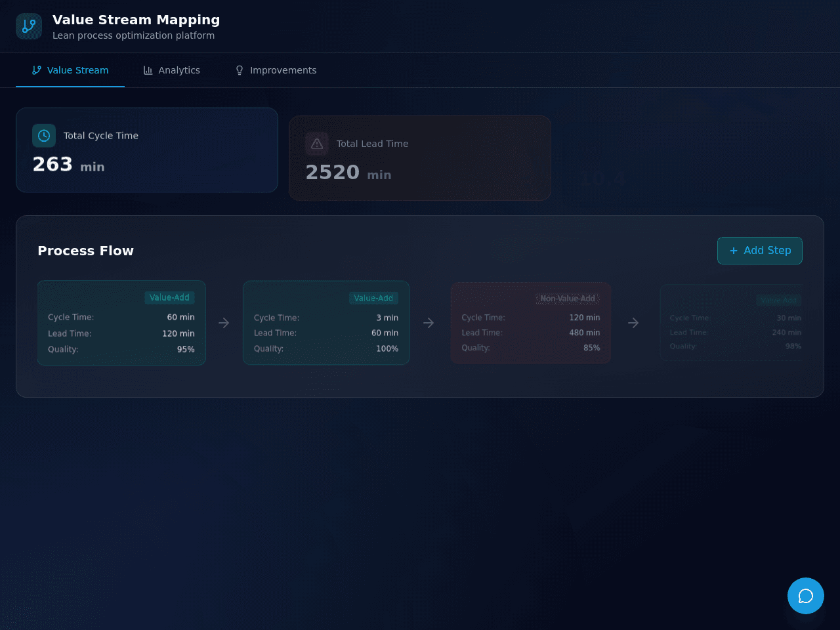Click the 100% quality value

point(387,348)
